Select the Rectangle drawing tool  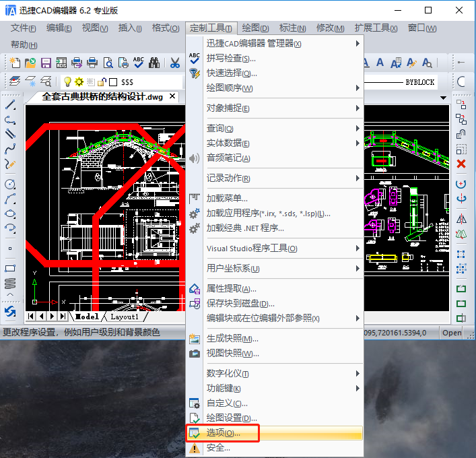click(10, 268)
